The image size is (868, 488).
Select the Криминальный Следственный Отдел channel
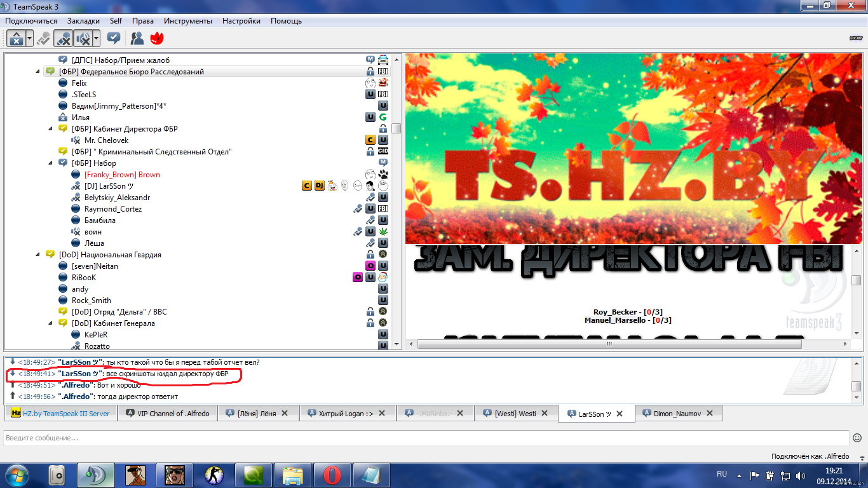click(151, 152)
